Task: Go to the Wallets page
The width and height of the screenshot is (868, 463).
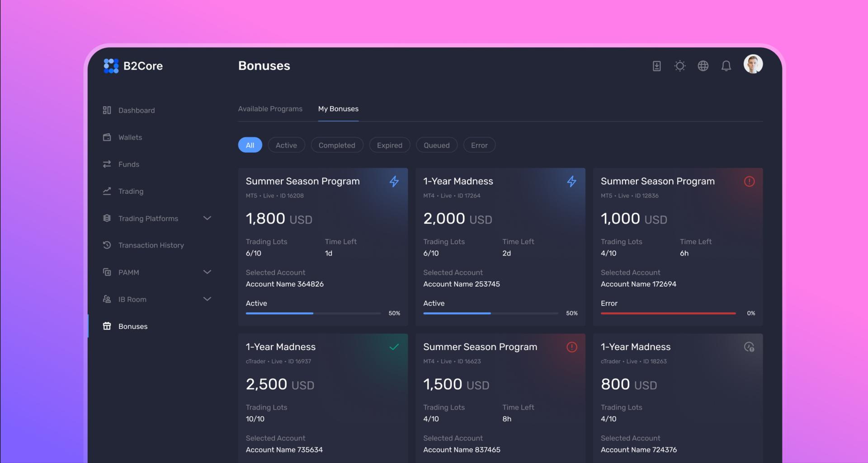Action: click(130, 137)
